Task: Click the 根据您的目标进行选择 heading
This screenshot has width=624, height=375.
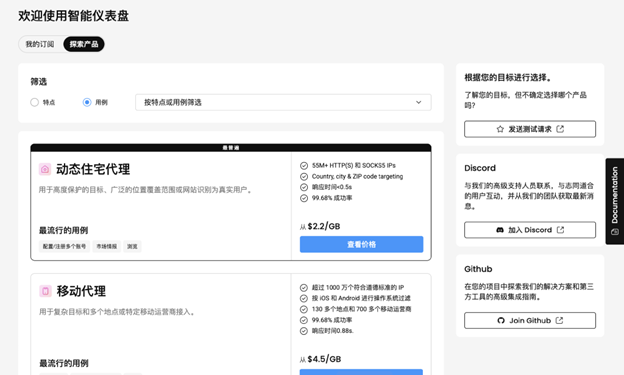Action: (508, 78)
